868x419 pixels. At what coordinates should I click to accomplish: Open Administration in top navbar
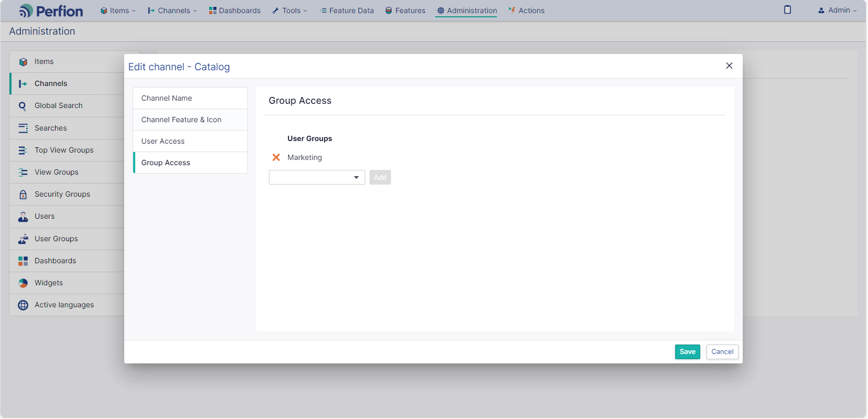467,10
